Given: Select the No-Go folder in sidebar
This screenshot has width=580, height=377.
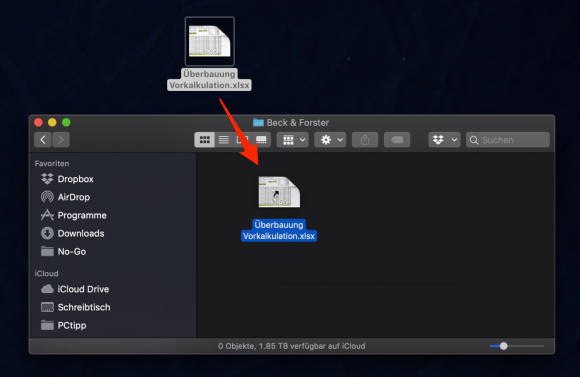Looking at the screenshot, I should coord(63,252).
